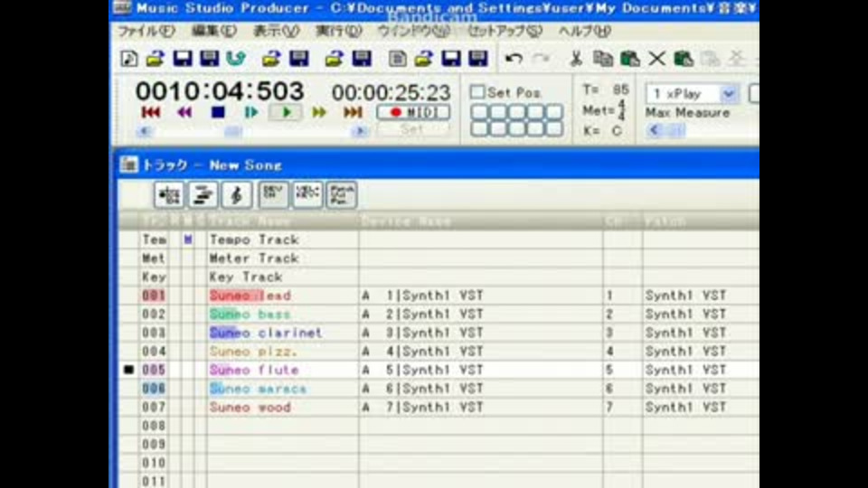The width and height of the screenshot is (868, 488).
Task: Click device cell A 7|Synth1 VST
Action: click(480, 408)
